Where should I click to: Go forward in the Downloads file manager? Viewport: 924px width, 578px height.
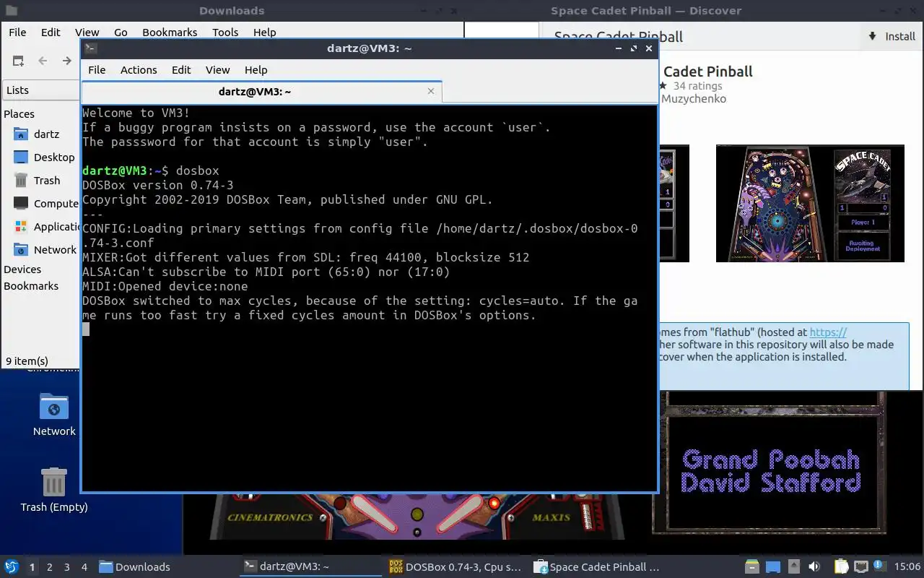point(67,61)
